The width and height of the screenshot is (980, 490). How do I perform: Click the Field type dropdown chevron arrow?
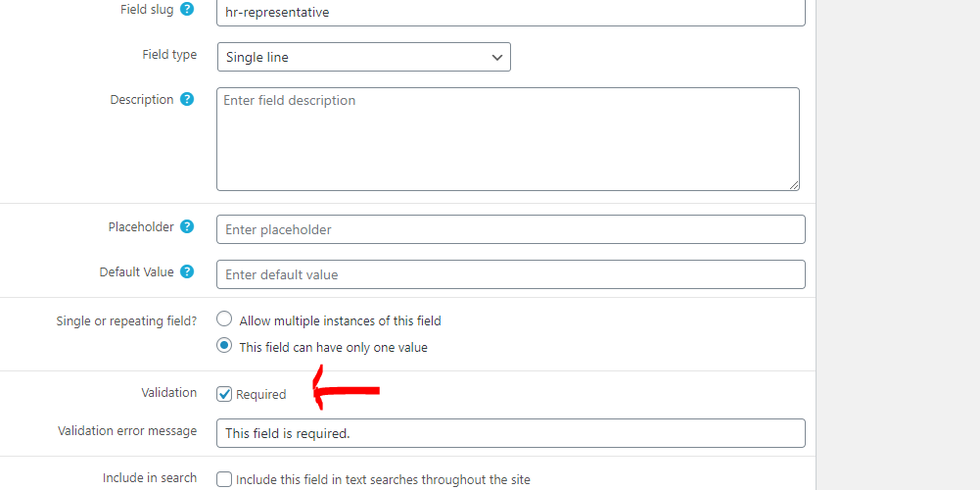[x=497, y=58]
